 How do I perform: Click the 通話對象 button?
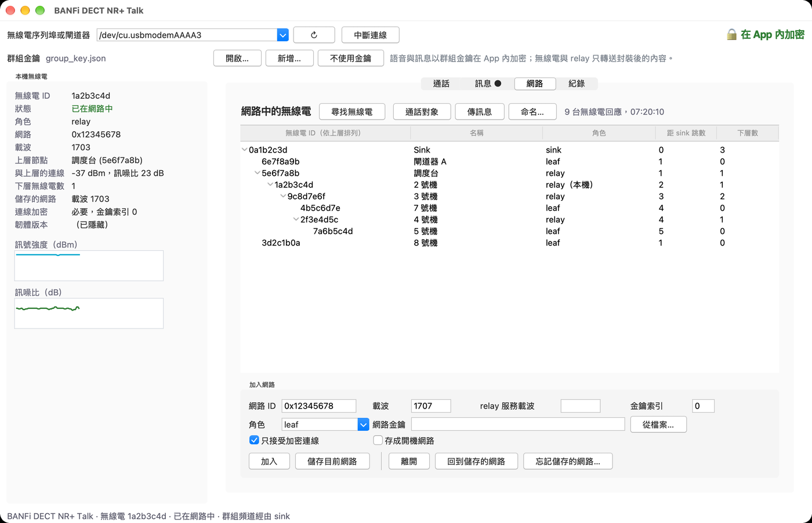point(422,111)
